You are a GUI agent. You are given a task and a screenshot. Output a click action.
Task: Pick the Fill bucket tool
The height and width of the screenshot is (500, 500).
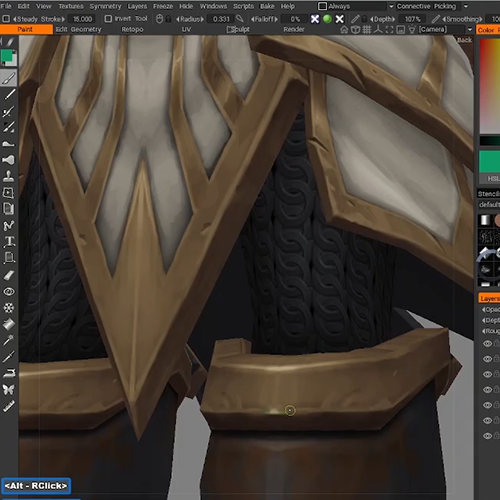(x=9, y=324)
